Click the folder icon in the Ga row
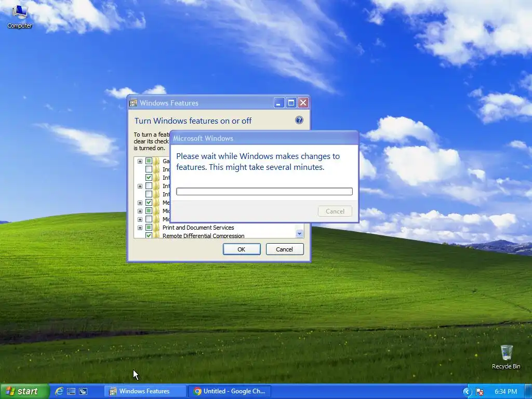Screen dimensions: 532x399 (x=156, y=161)
